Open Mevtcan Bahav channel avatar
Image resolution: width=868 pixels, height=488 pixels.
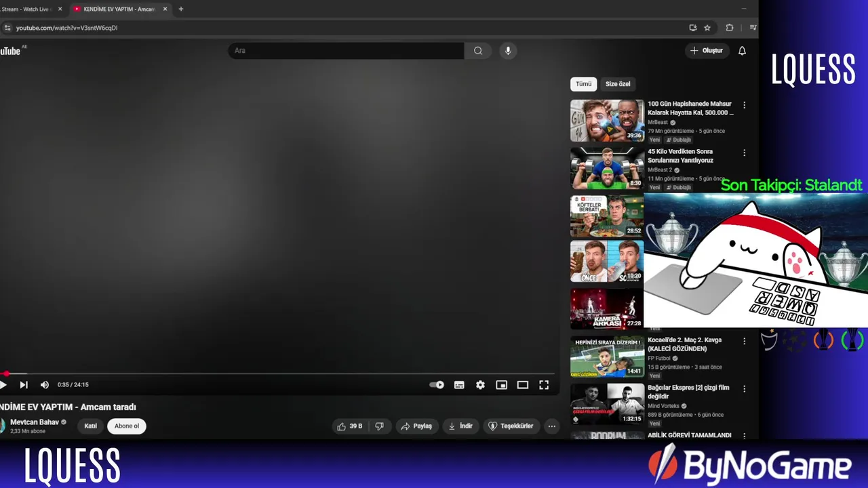[x=2, y=426]
